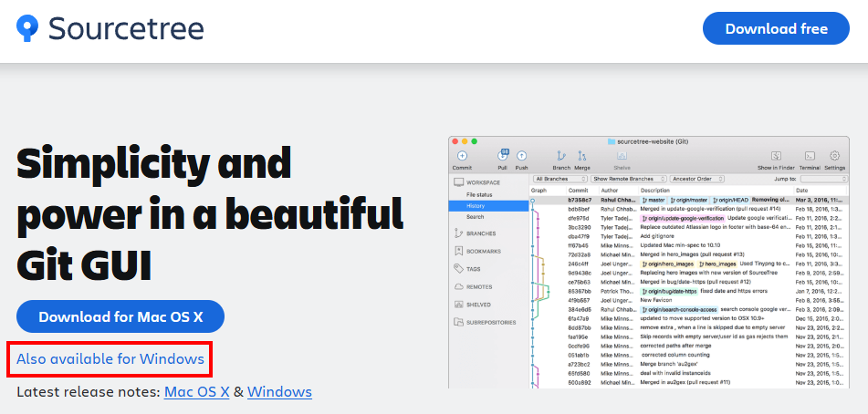Click the origin/master branch label
This screenshot has width=868, height=414.
689,200
